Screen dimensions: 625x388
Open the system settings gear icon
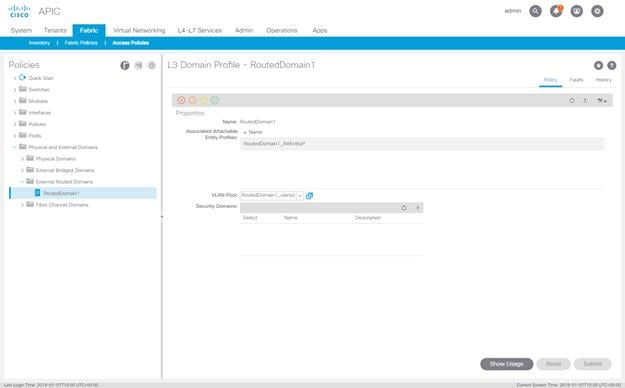click(x=597, y=11)
